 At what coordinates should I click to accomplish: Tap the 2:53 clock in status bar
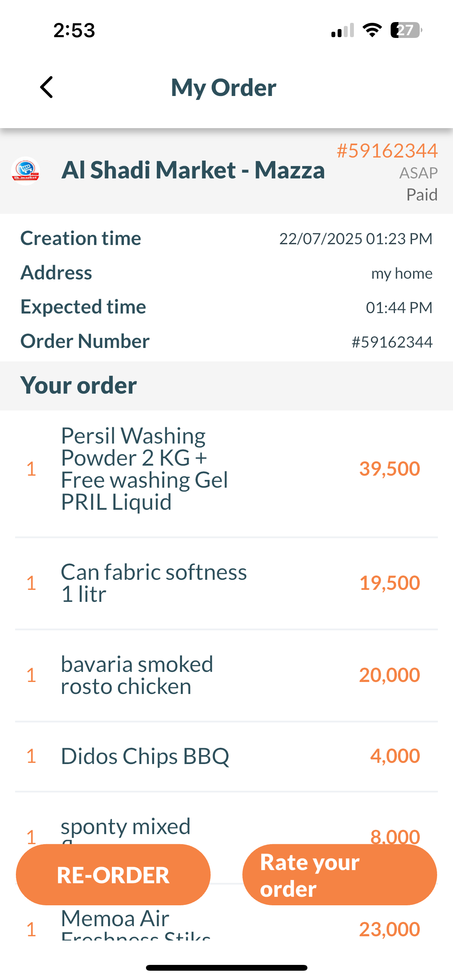74,30
